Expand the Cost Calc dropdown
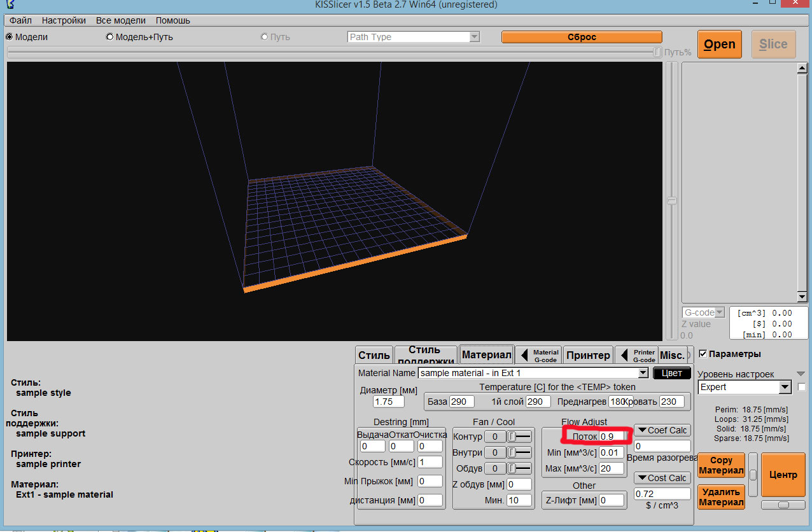812x532 pixels. [662, 478]
